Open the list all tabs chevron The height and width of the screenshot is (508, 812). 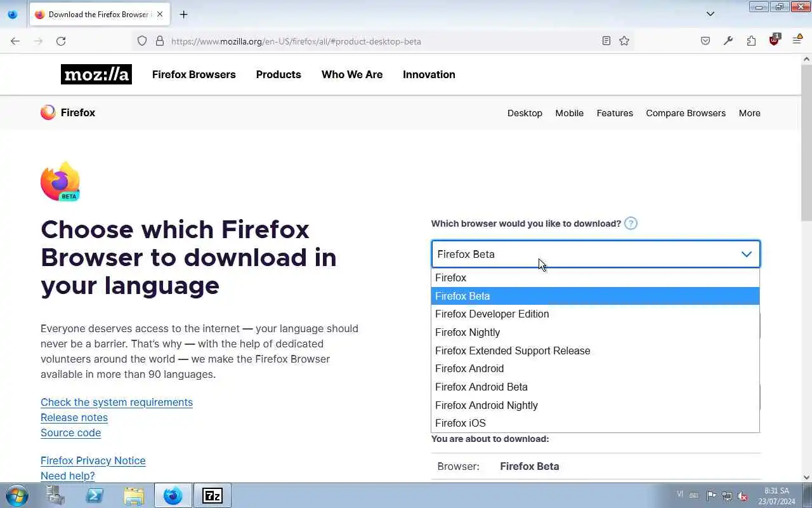click(x=710, y=14)
